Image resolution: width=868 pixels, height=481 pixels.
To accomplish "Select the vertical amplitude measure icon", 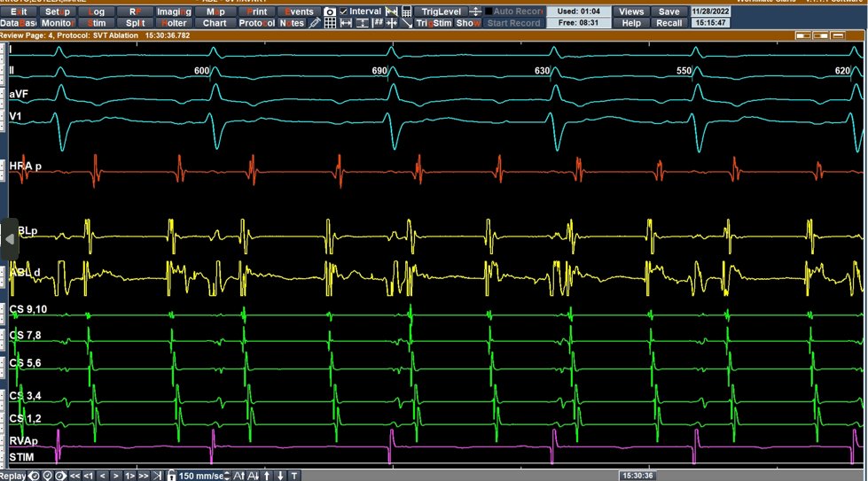I will [x=362, y=23].
